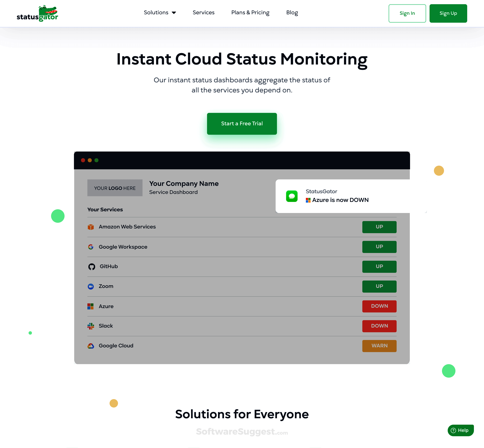This screenshot has height=448, width=484.
Task: Click the Amazon Web Services UP badge
Action: (379, 227)
